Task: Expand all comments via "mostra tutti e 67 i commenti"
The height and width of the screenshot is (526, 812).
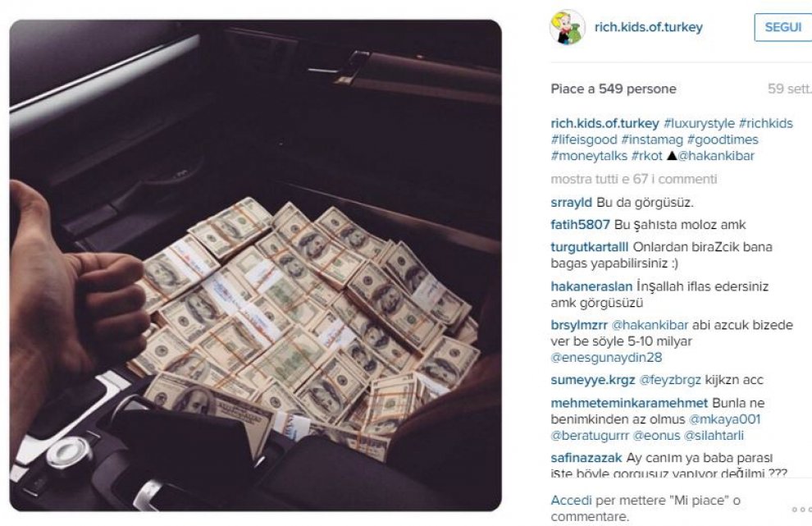Action: [634, 179]
